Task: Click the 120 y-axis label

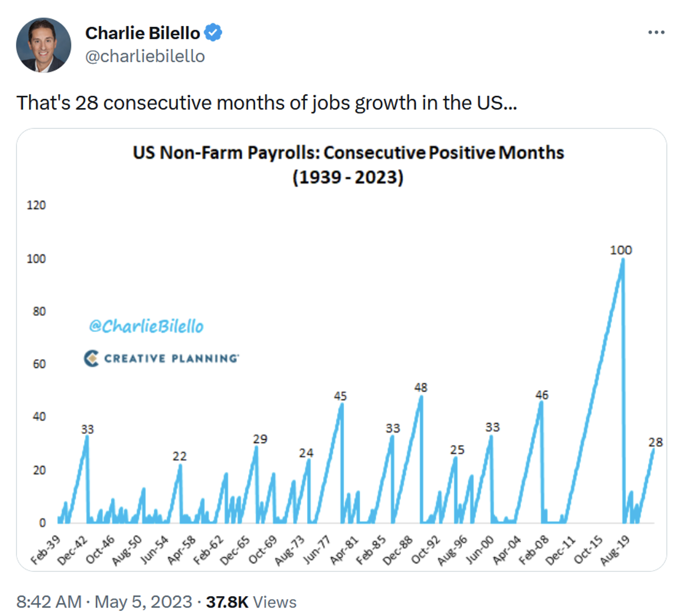Action: click(x=36, y=205)
